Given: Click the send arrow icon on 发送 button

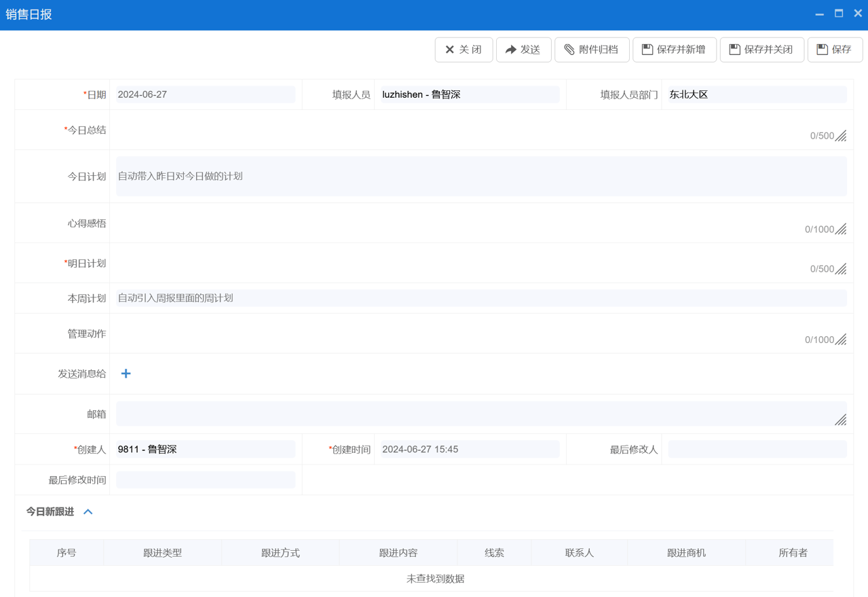Looking at the screenshot, I should click(x=511, y=49).
